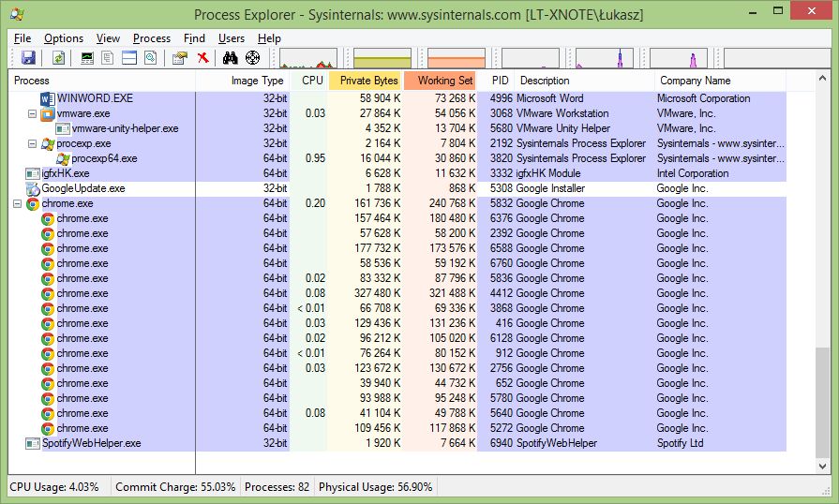The height and width of the screenshot is (504, 839).
Task: Open the Help menu
Action: (x=269, y=38)
